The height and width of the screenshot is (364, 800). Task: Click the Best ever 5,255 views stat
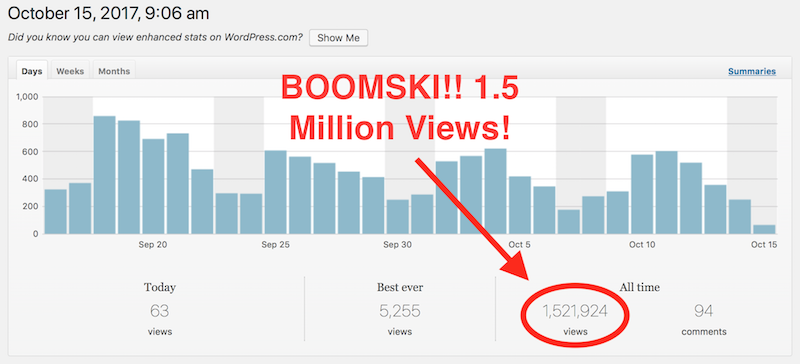pyautogui.click(x=400, y=310)
